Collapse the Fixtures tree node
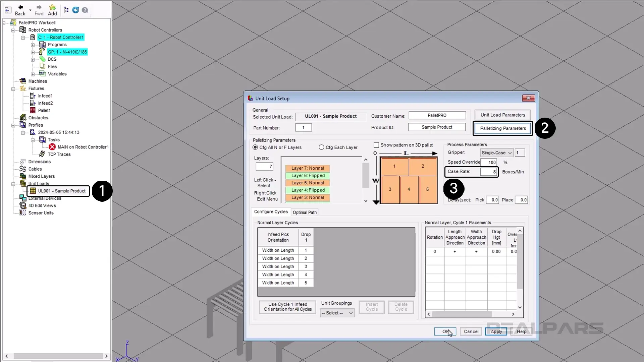 [13, 89]
